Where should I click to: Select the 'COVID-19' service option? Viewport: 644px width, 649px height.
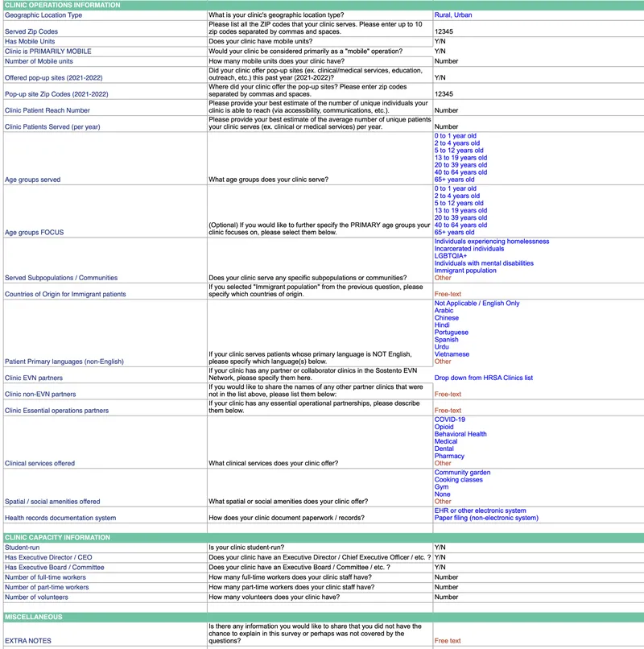coord(450,420)
